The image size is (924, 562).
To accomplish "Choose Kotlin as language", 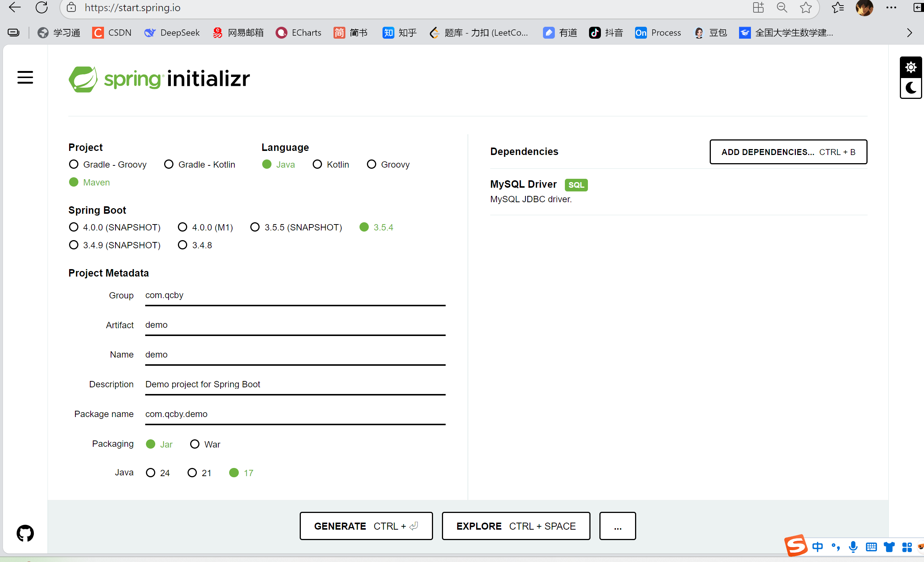I will (331, 164).
